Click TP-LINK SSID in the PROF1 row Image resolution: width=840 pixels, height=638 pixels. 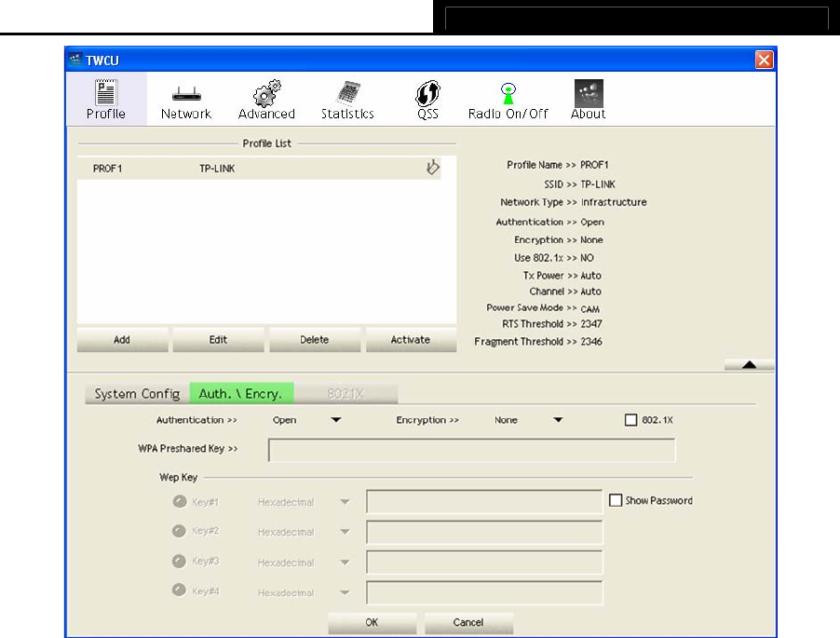click(217, 169)
